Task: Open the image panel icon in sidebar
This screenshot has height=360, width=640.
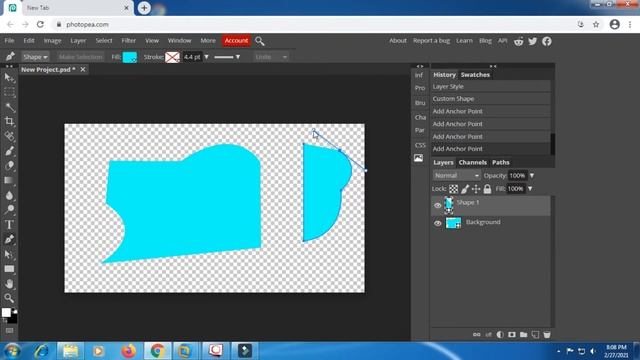Action: coord(419,158)
